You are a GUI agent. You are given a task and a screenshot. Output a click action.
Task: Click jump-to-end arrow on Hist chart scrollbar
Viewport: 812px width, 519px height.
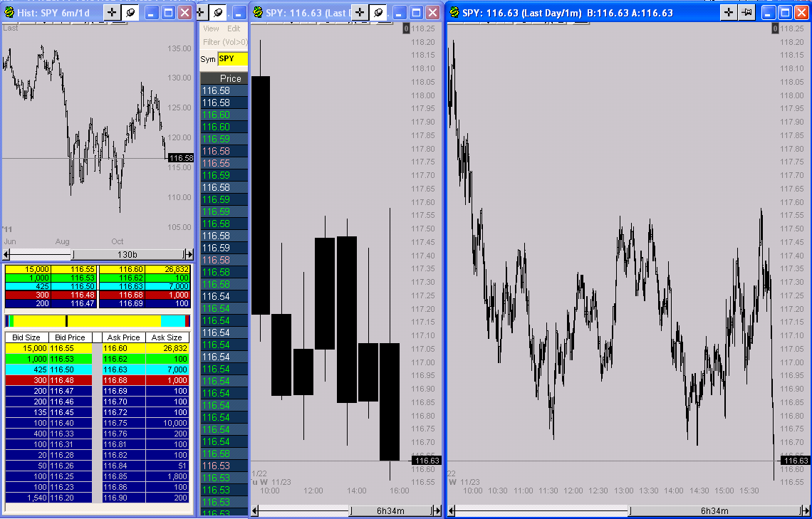[189, 254]
